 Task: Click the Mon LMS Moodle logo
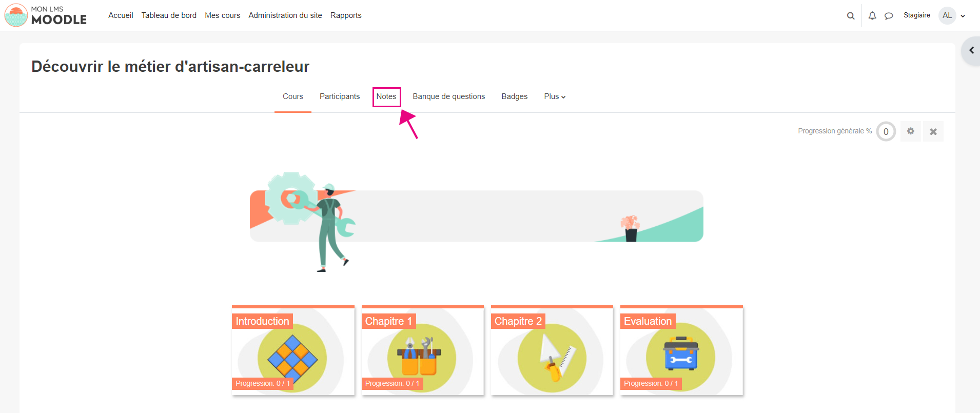(46, 15)
